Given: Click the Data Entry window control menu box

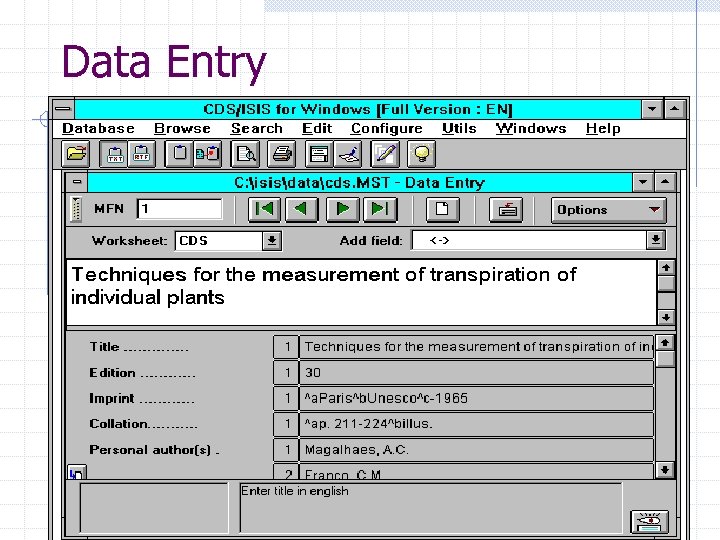Looking at the screenshot, I should coord(77,182).
